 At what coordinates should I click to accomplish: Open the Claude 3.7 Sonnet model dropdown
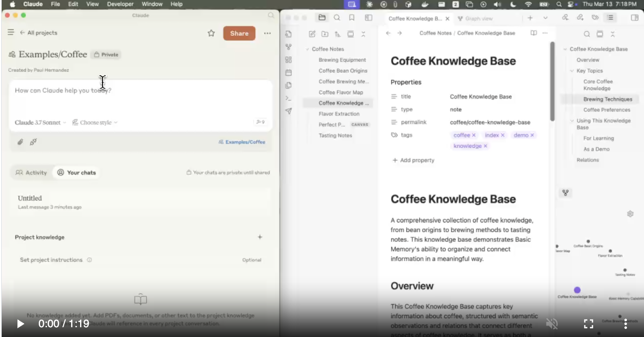(x=40, y=123)
